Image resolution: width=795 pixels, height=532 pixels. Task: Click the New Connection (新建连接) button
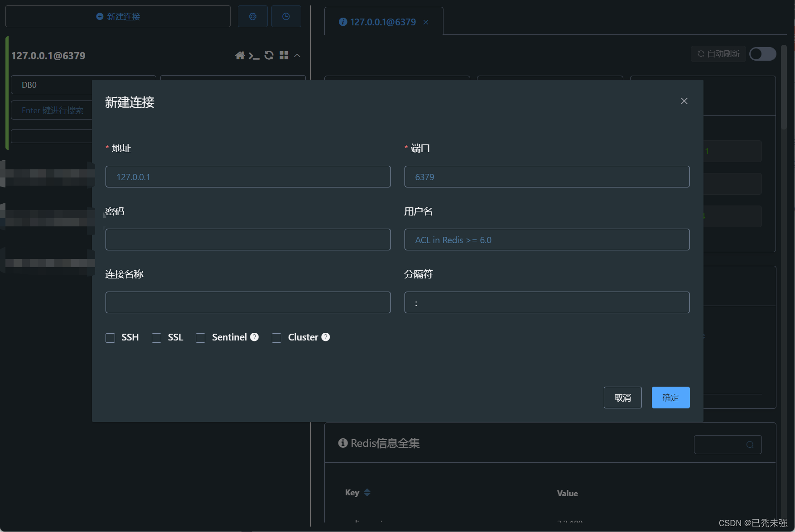point(118,16)
